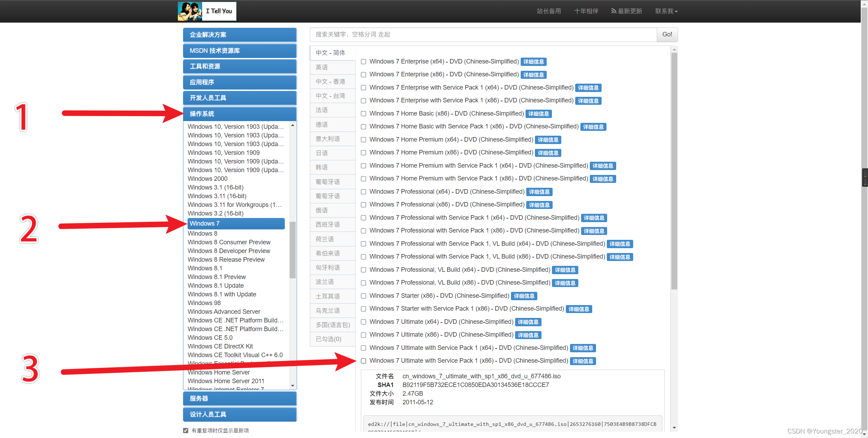Open the 已勾选(0) tab

[x=333, y=339]
